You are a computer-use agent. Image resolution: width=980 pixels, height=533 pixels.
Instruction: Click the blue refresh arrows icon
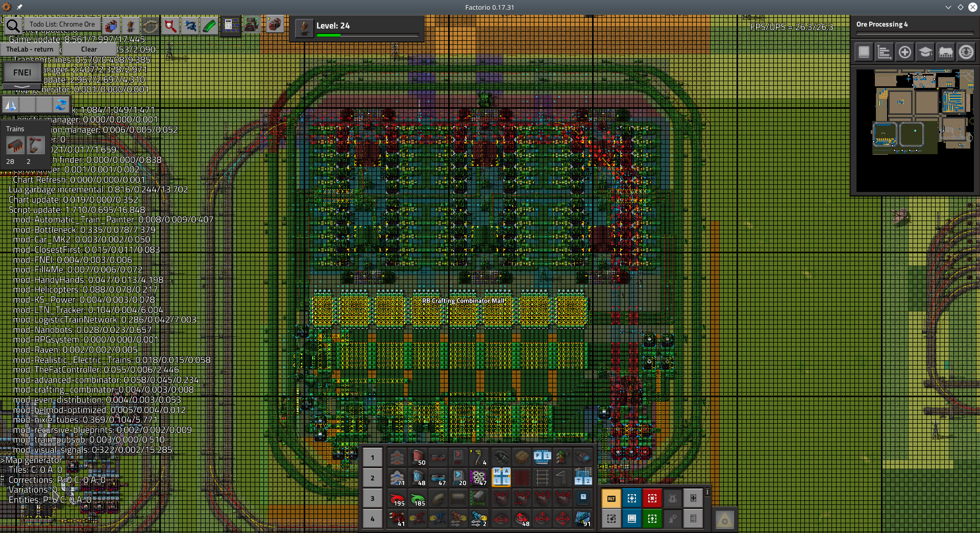tap(61, 105)
